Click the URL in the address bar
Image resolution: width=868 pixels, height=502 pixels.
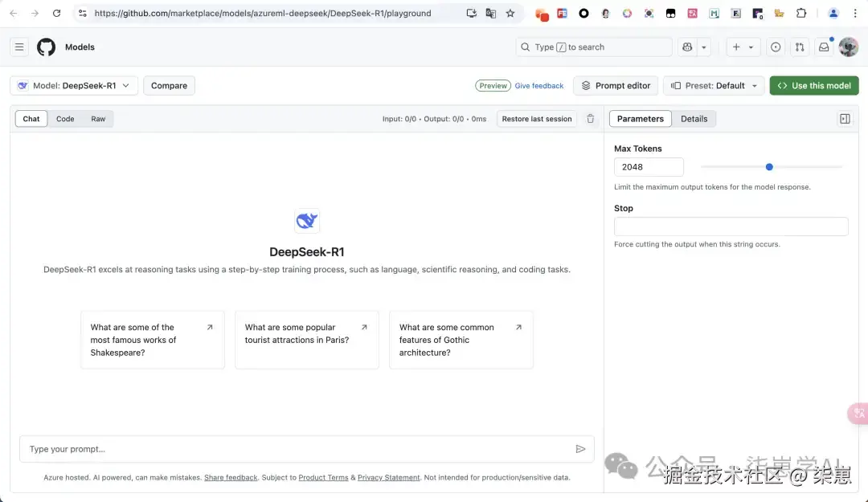(x=262, y=14)
